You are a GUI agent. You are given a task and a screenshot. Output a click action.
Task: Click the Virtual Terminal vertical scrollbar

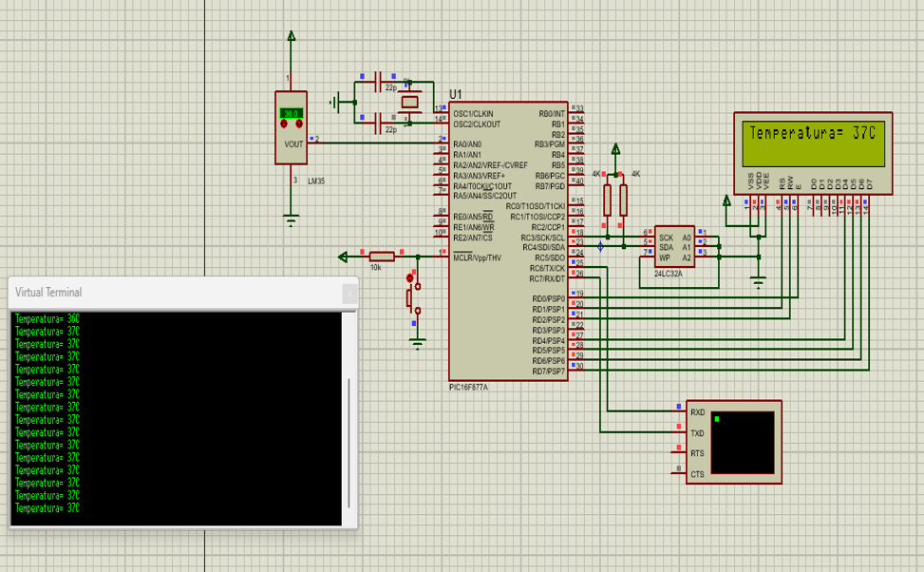point(349,442)
